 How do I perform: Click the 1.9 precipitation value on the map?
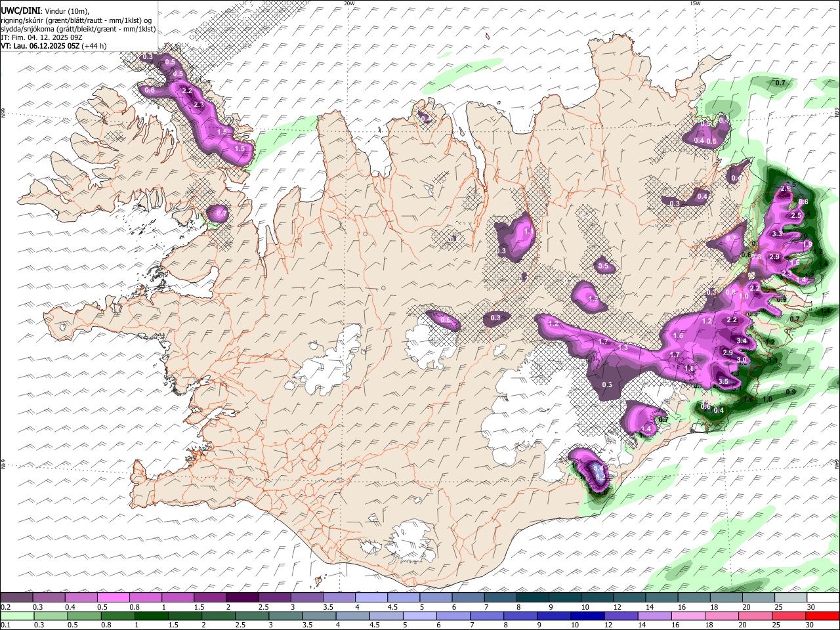coord(808,244)
